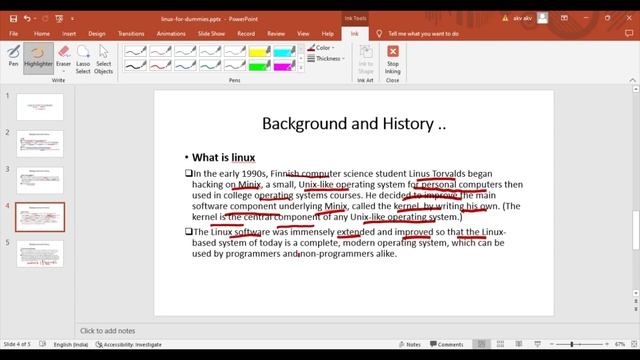Open the Customize Quick Access Toolbar dropdown
Viewport: 640px width, 360px height.
click(x=73, y=19)
